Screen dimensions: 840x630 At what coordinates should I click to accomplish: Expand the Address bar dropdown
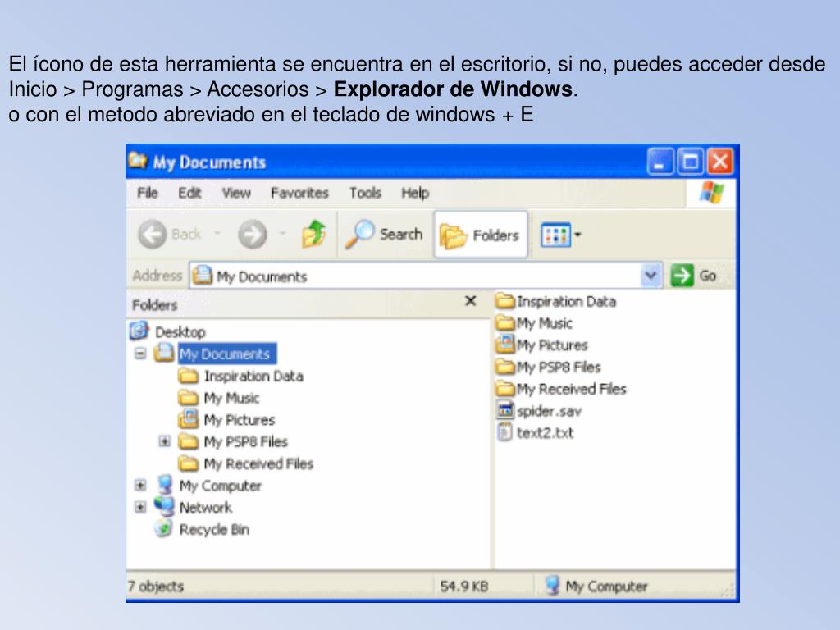pos(651,276)
